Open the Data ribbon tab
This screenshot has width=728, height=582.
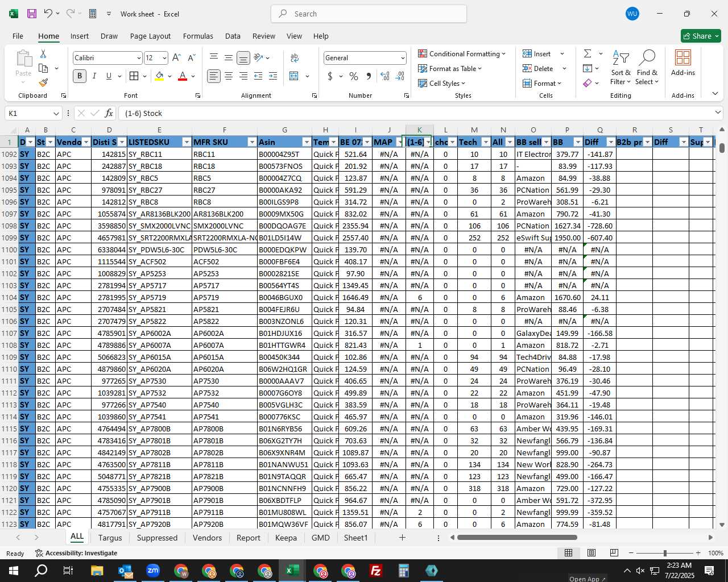tap(233, 36)
